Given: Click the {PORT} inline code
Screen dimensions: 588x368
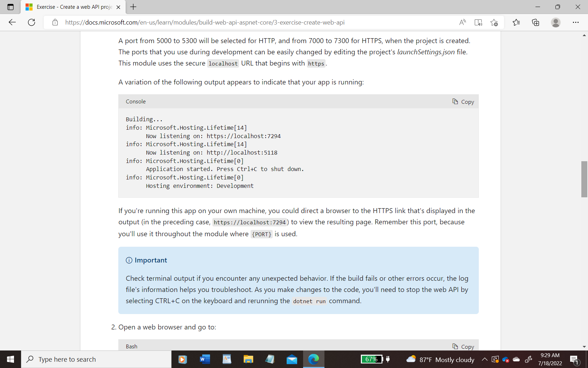Looking at the screenshot, I should pos(262,234).
